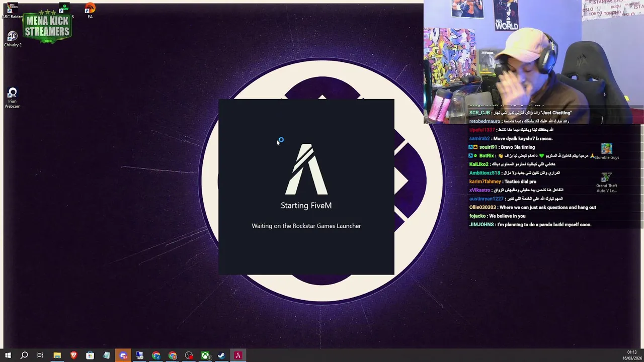This screenshot has height=362, width=644.
Task: Launch Brave browser from the taskbar
Action: click(73, 355)
